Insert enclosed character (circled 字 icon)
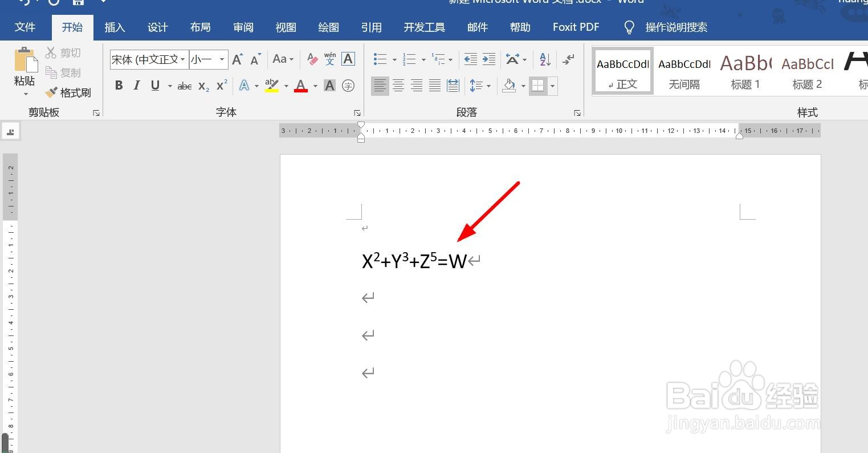 click(x=348, y=86)
